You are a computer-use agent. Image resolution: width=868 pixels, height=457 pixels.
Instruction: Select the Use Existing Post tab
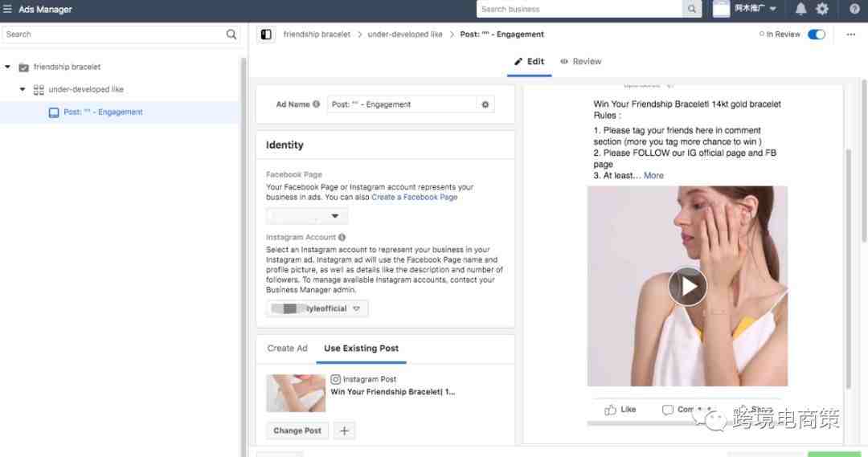pos(362,349)
